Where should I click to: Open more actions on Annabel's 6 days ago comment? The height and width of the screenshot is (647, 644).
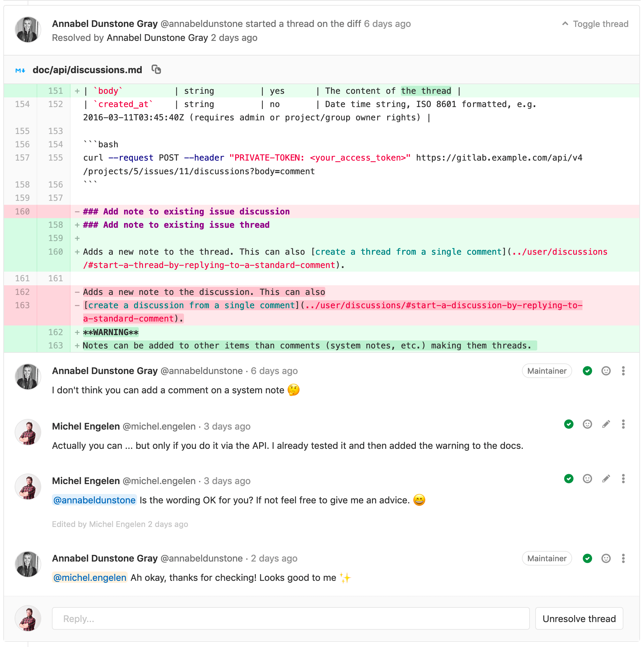pyautogui.click(x=623, y=371)
